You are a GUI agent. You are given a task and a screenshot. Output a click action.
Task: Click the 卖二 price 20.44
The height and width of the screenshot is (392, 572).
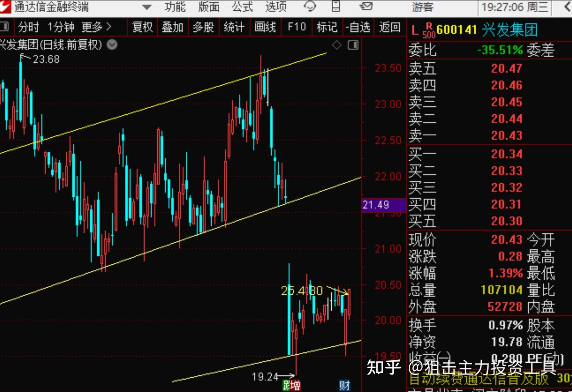(x=507, y=119)
